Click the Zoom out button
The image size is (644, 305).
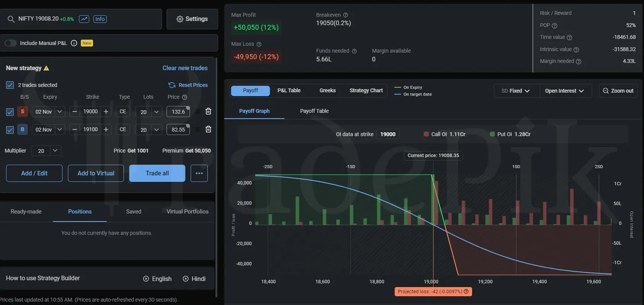pos(618,91)
